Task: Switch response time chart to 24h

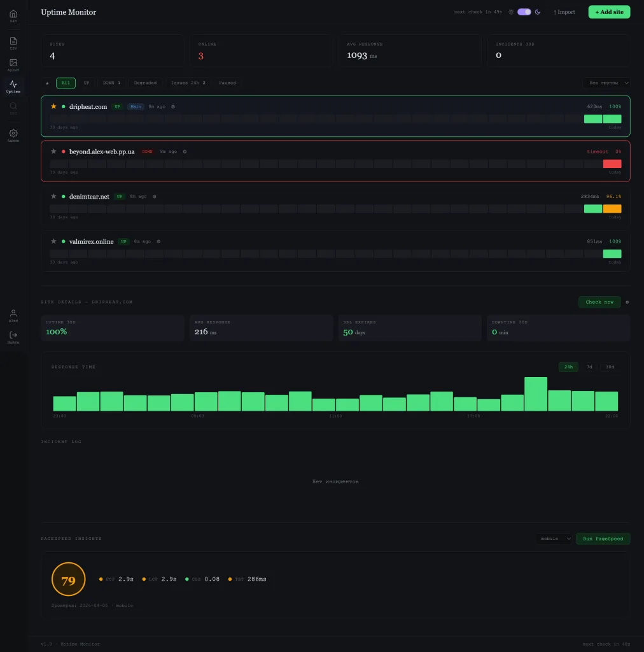Action: (x=568, y=367)
